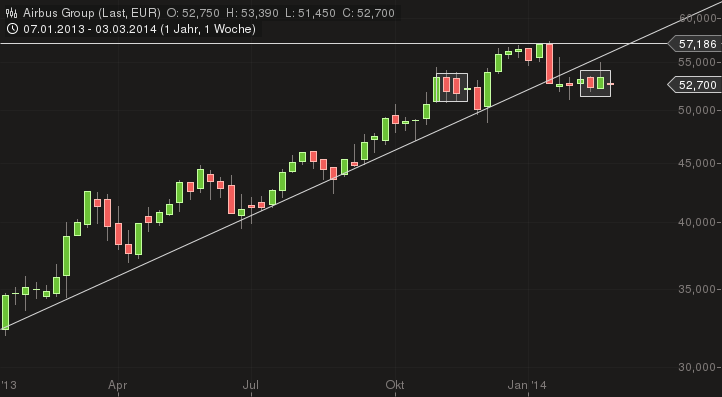The image size is (722, 397).
Task: Click the Jul time axis label
Action: pyautogui.click(x=251, y=385)
